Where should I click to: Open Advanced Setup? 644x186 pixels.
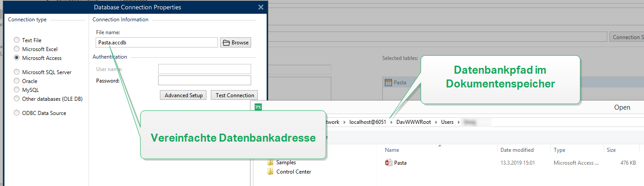pyautogui.click(x=183, y=95)
